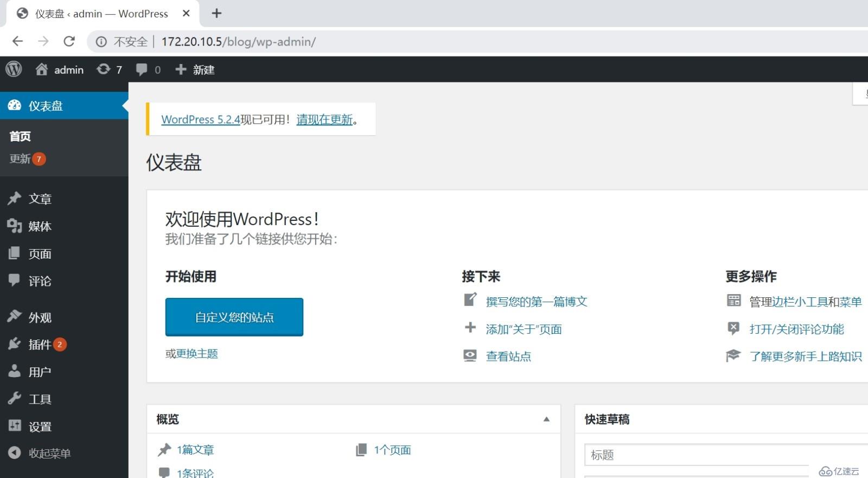Open the updates icon showing 7

coord(103,69)
